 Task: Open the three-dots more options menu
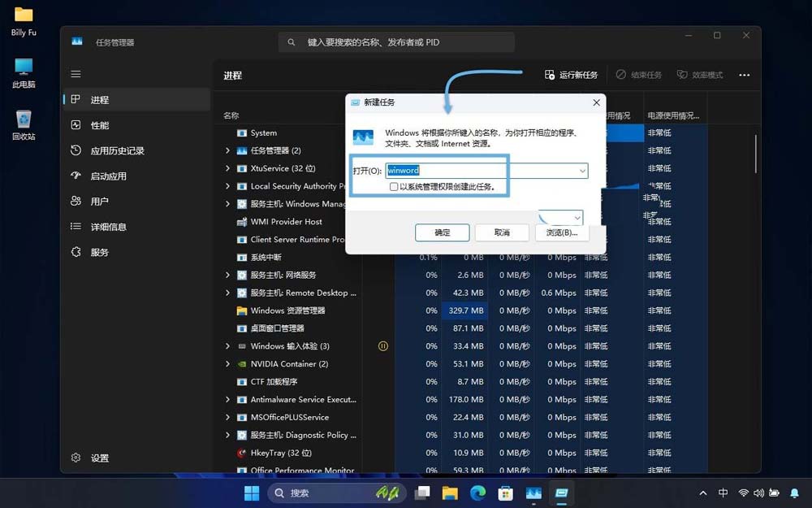(x=744, y=75)
